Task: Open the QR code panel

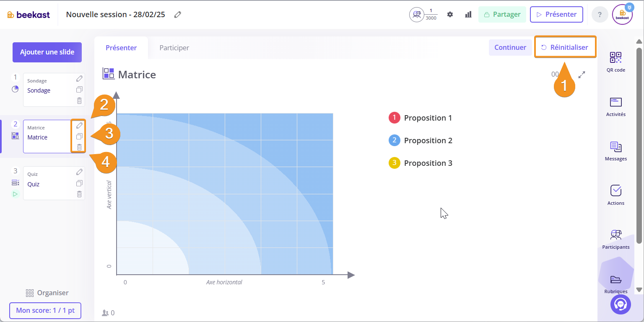Action: [615, 62]
